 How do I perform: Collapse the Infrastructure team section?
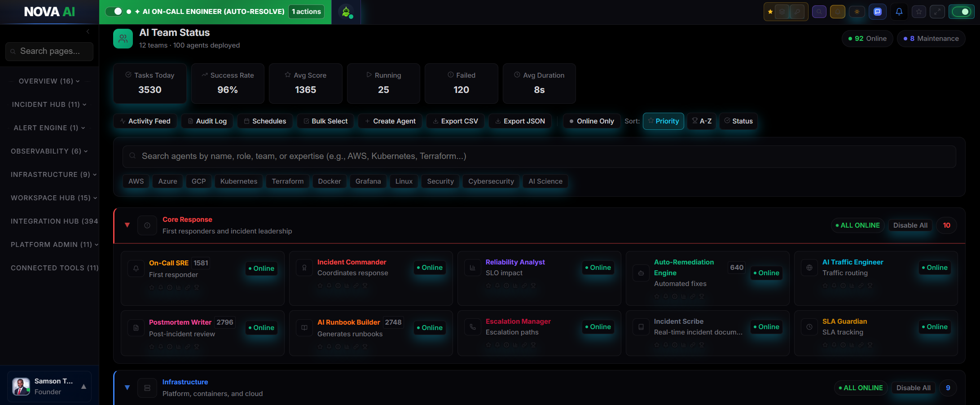[127, 387]
